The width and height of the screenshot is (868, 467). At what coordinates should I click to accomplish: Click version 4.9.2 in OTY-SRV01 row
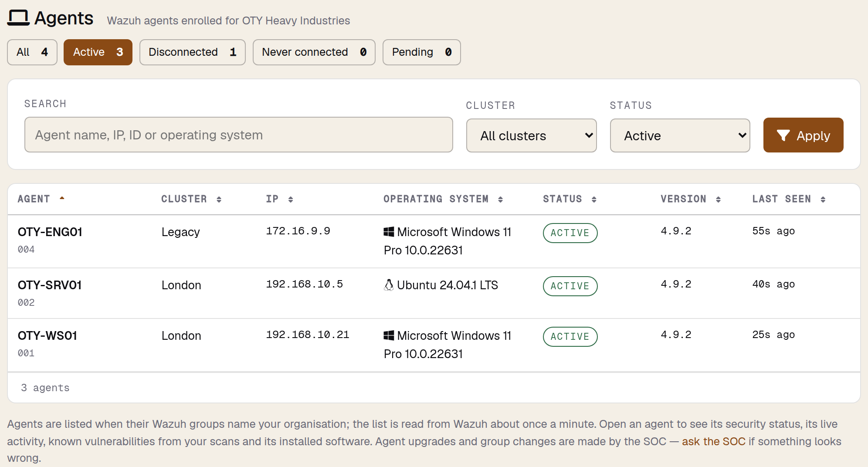click(676, 284)
